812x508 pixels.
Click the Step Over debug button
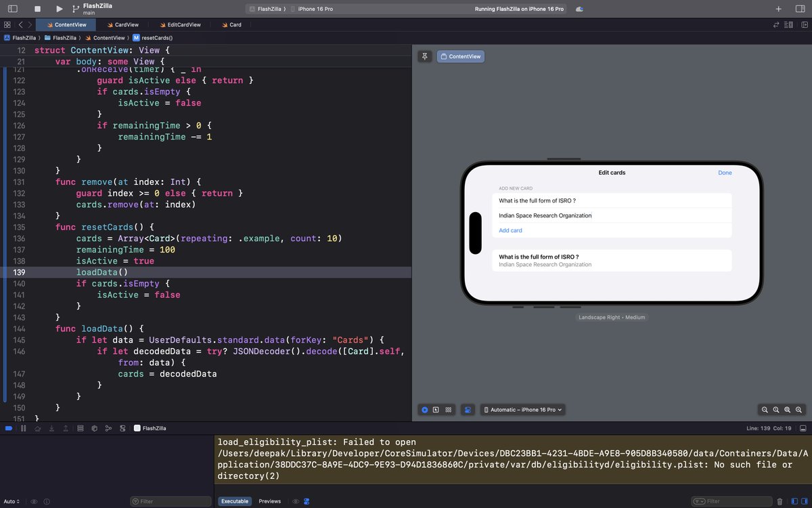click(x=37, y=428)
